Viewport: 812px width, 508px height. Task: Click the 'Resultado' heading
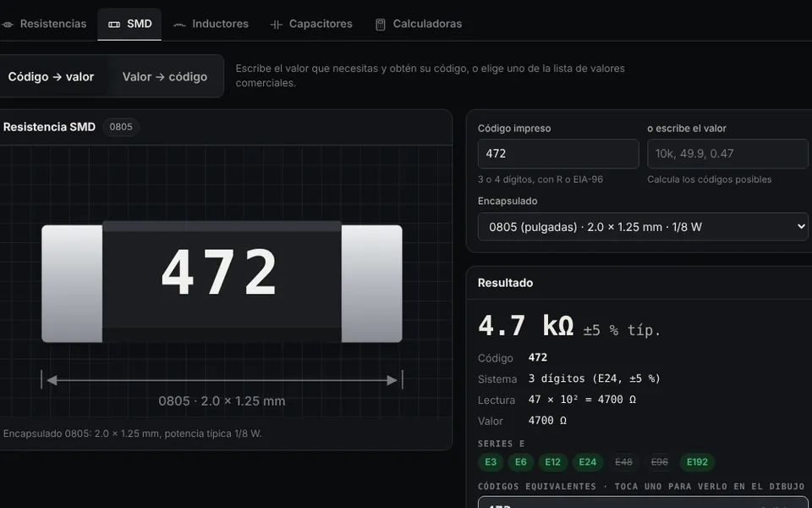click(505, 283)
